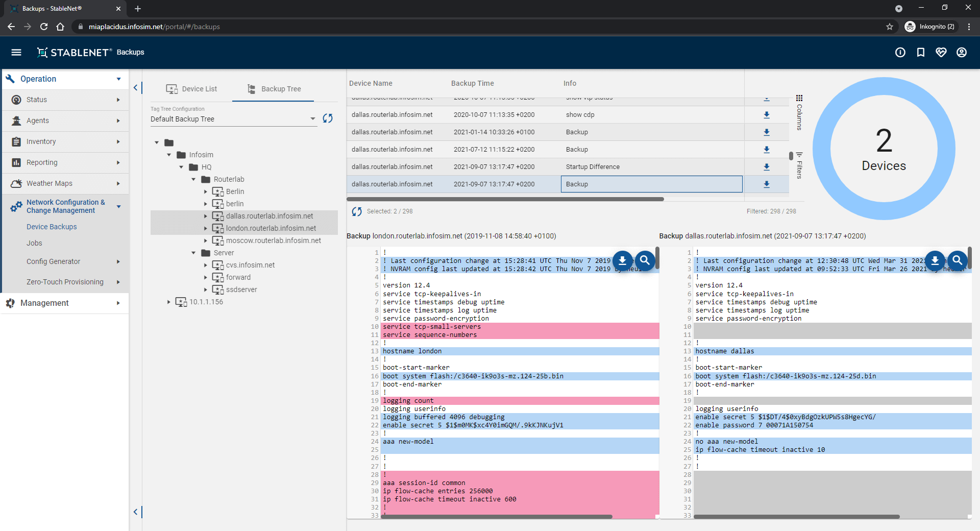Screen dimensions: 980x531
Task: Download the london backup config
Action: coord(623,260)
